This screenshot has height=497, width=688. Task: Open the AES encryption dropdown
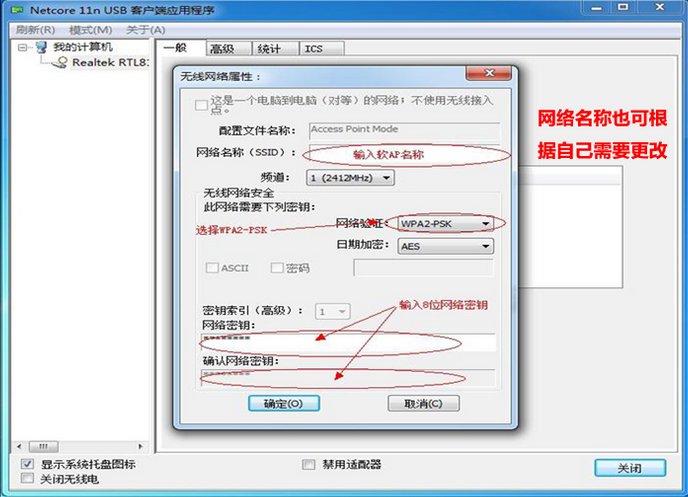pos(445,247)
